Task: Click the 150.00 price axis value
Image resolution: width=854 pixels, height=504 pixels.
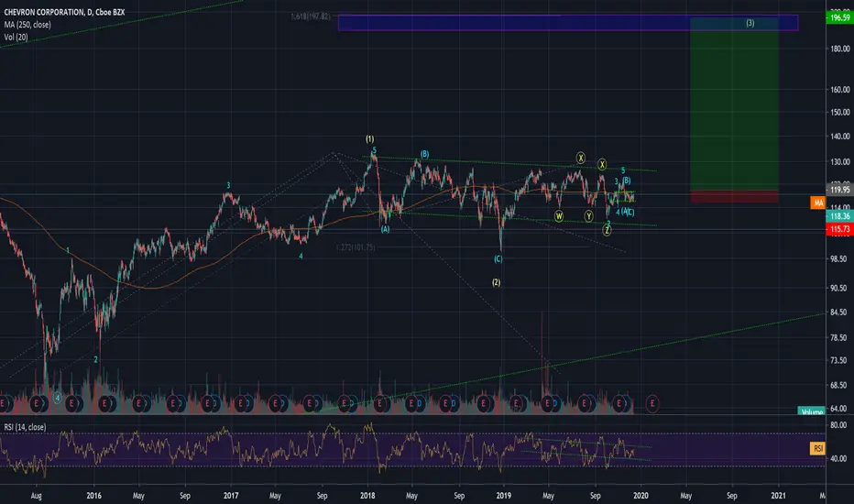Action: 840,112
